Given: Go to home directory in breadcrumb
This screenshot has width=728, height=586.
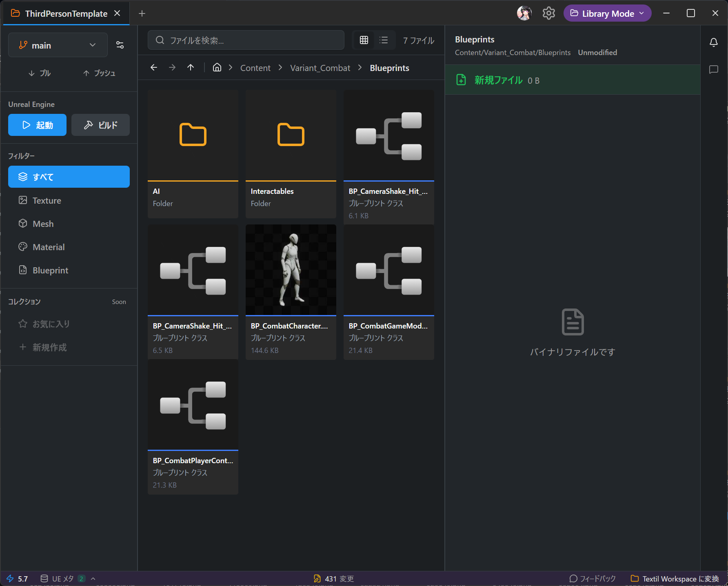Looking at the screenshot, I should click(217, 68).
